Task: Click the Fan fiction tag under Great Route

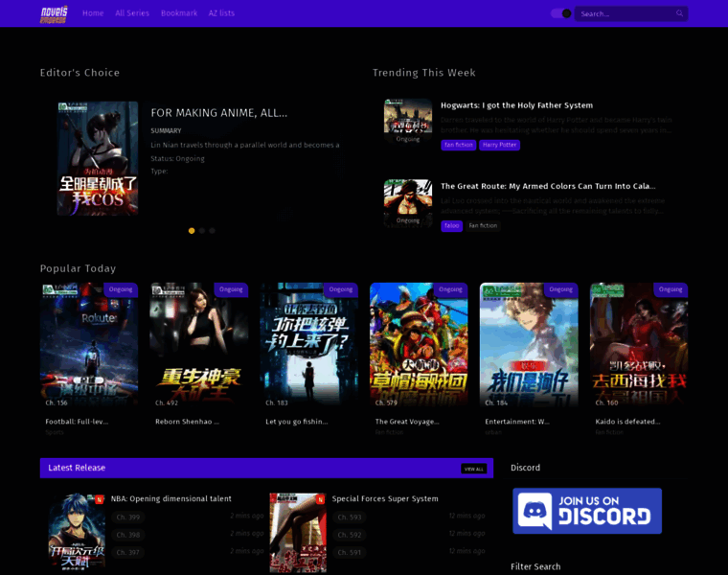Action: coord(483,226)
